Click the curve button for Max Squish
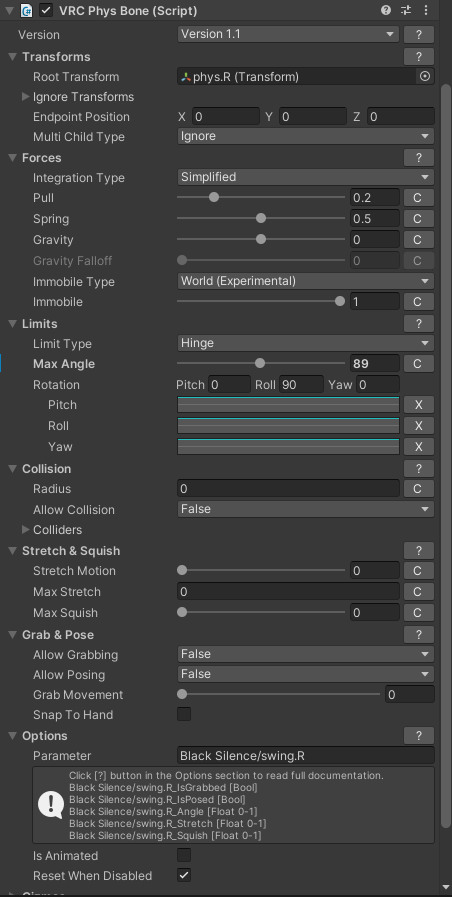Image resolution: width=452 pixels, height=897 pixels. tap(419, 613)
